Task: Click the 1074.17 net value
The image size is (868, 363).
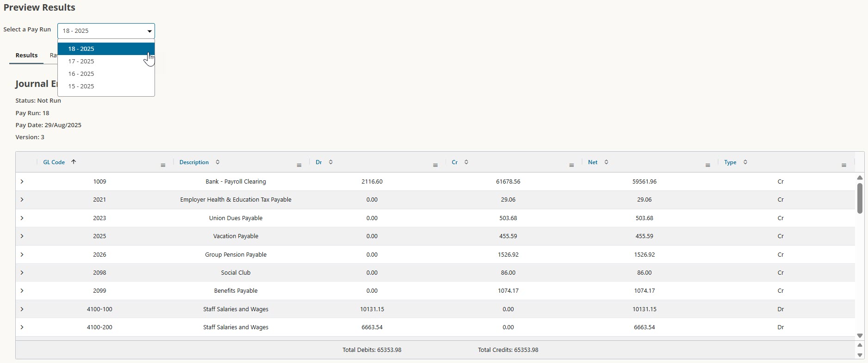Action: [x=645, y=291]
